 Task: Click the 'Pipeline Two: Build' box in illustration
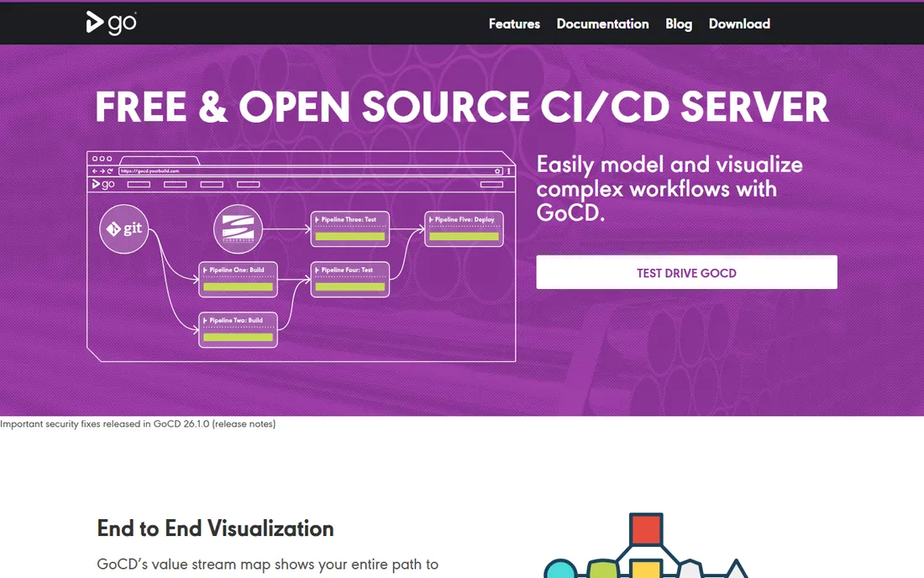tap(238, 330)
